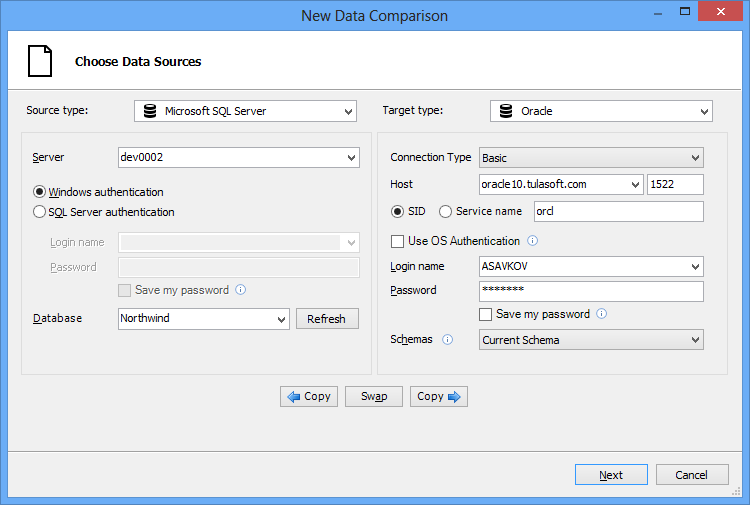The image size is (750, 505).
Task: Open the Schemas Current Schema dropdown
Action: (x=591, y=340)
